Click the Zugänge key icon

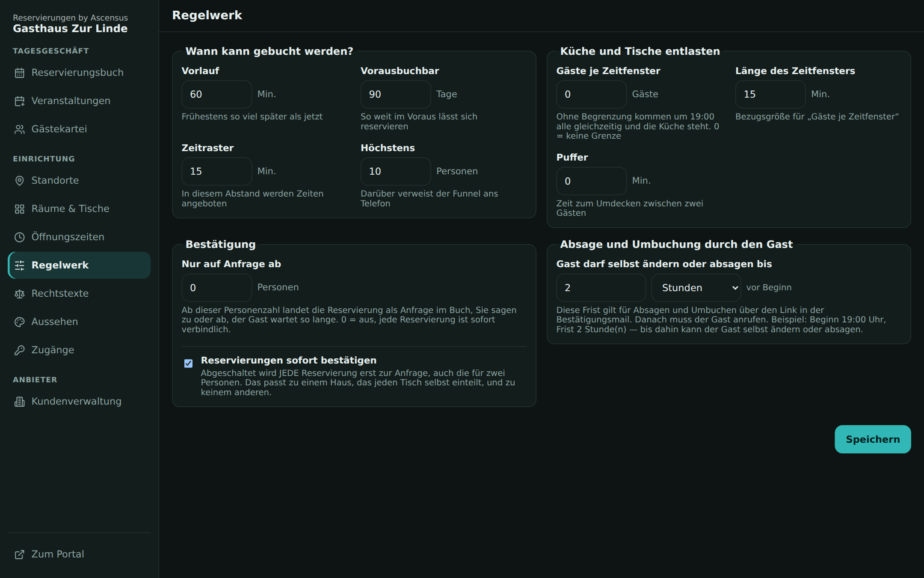click(20, 350)
